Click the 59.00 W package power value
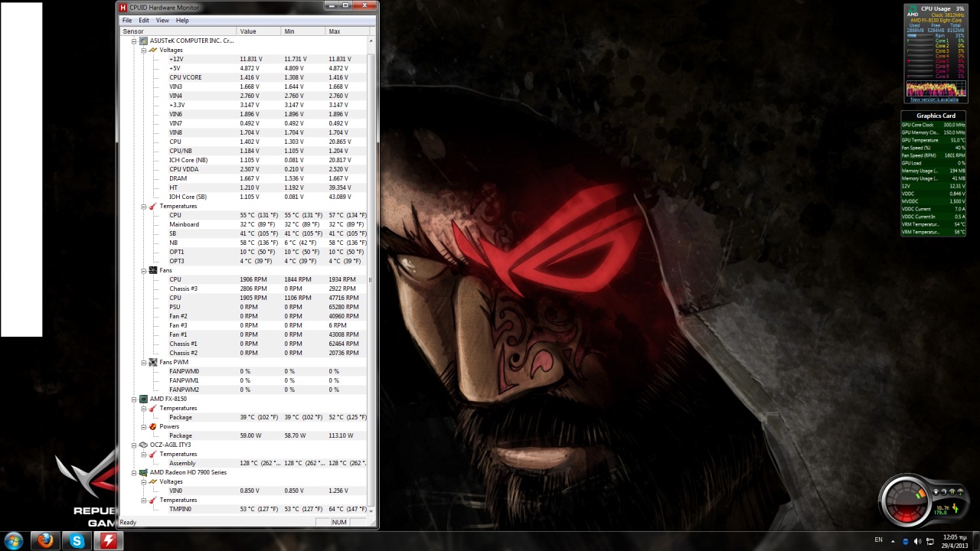The width and height of the screenshot is (980, 551). [250, 435]
